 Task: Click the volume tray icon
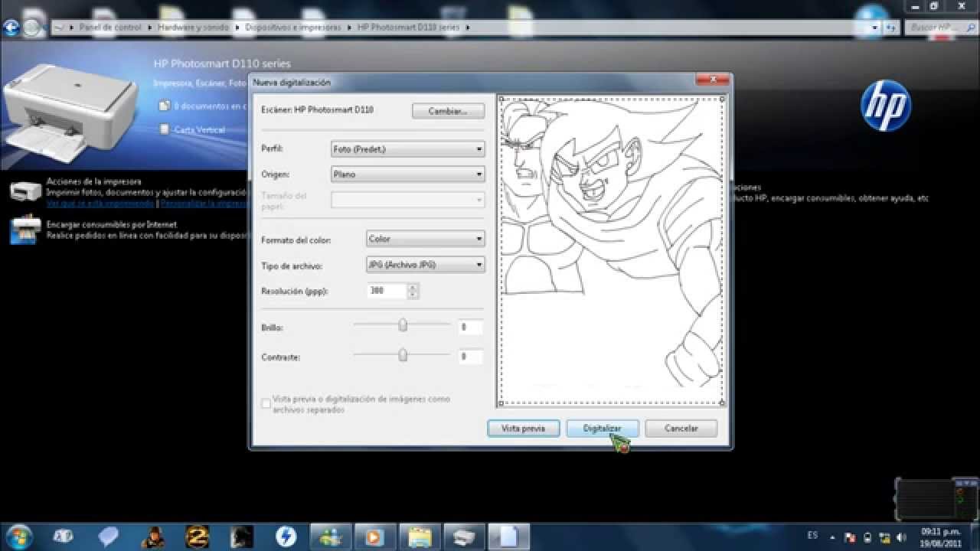[x=902, y=536]
